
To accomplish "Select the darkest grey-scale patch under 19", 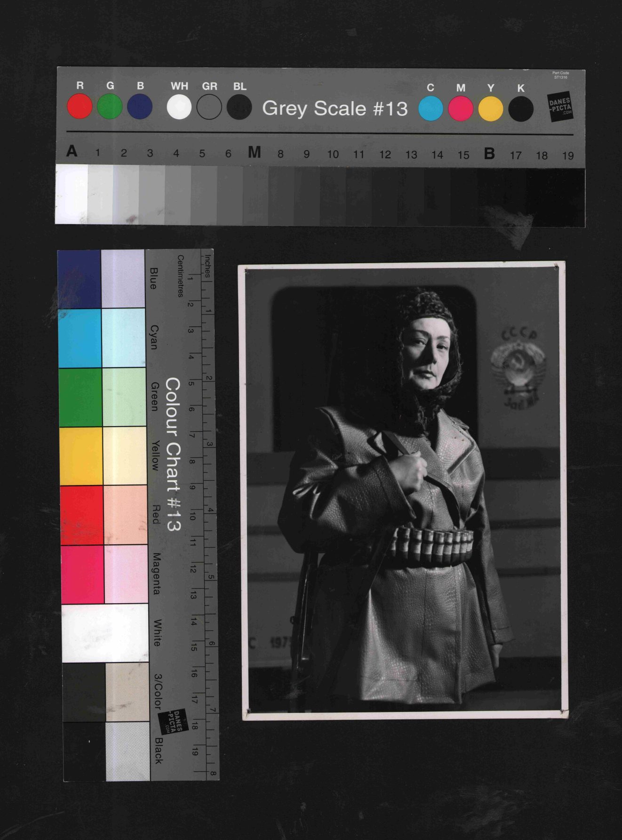I will 568,198.
